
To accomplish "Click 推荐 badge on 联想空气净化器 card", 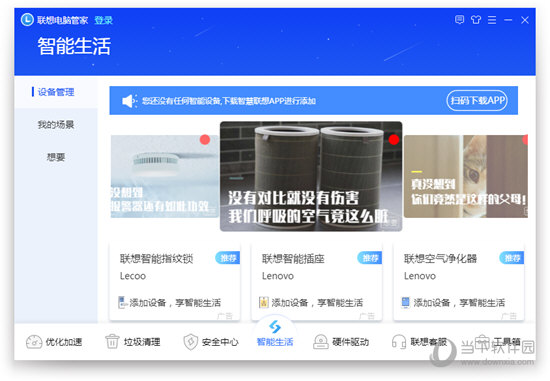I will (512, 258).
